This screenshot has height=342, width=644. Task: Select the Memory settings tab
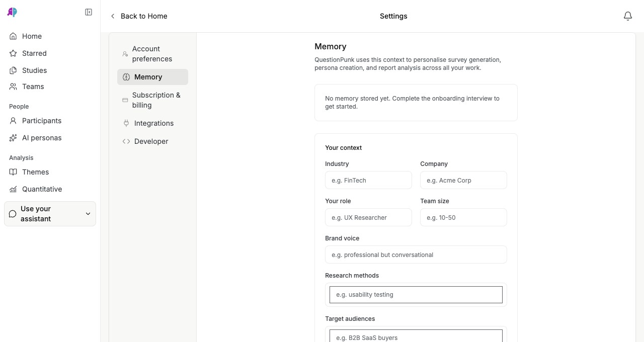(152, 77)
